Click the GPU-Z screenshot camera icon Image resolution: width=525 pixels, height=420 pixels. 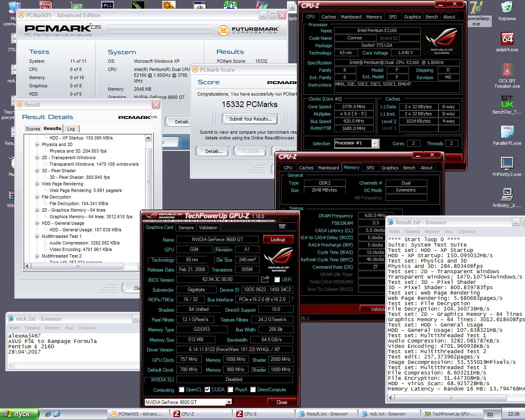coord(282,226)
